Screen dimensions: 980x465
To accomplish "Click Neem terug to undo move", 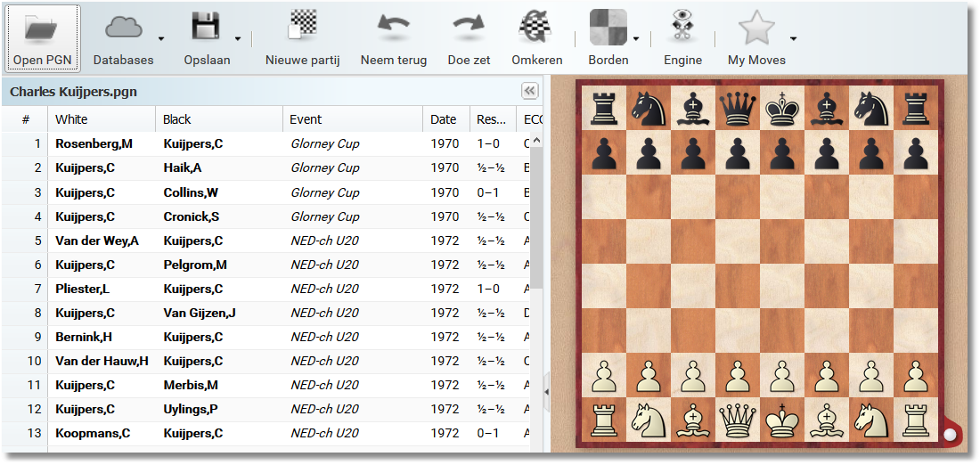I will coord(393,27).
